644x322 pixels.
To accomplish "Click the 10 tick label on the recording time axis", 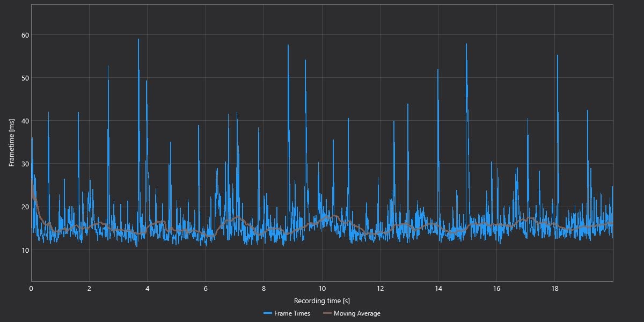I will click(322, 288).
